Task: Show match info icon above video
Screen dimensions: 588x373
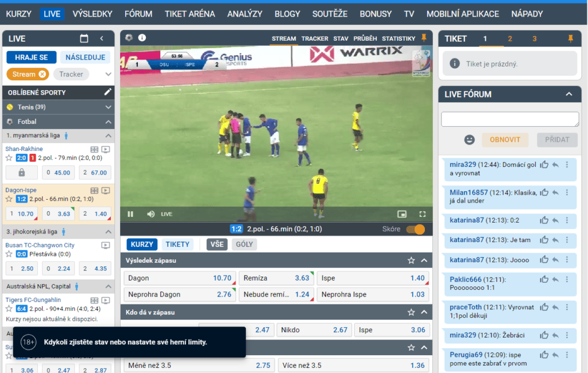Action: pos(142,37)
